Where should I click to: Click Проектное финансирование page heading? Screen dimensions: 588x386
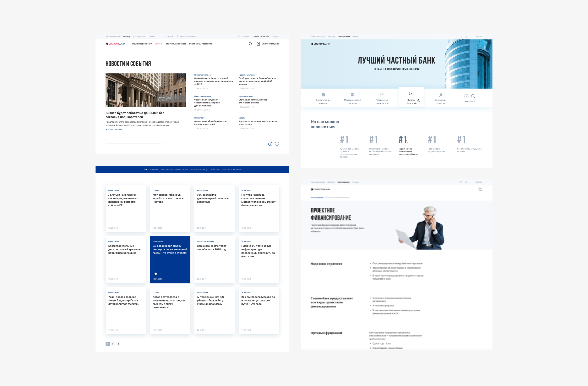click(x=331, y=214)
